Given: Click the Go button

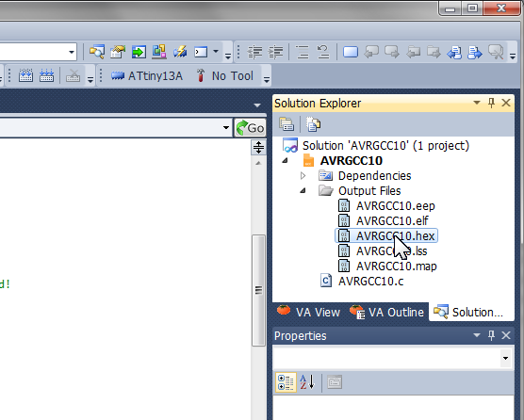Looking at the screenshot, I should (x=250, y=128).
